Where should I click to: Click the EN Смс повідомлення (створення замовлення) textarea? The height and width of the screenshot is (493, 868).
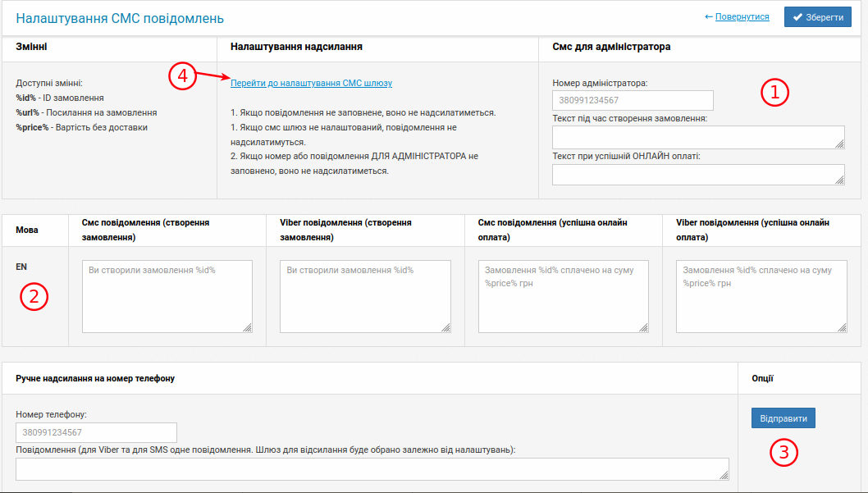[x=167, y=297]
